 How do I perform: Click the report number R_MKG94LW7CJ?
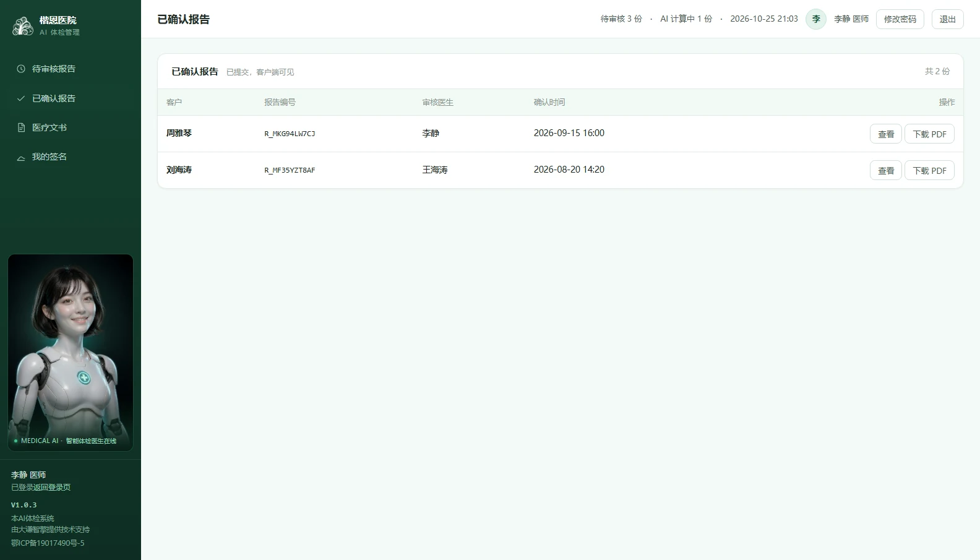click(x=290, y=134)
